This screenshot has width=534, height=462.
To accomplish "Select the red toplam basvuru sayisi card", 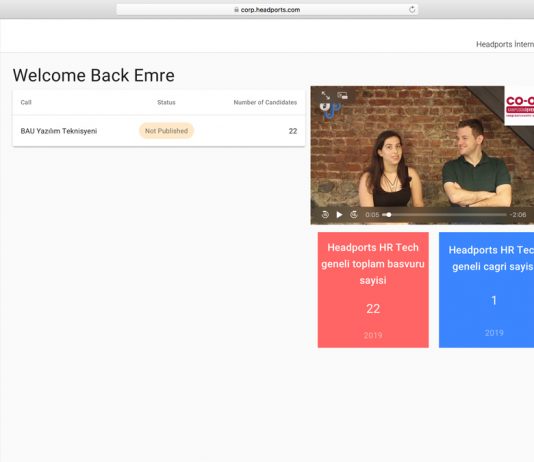I will coord(373,290).
